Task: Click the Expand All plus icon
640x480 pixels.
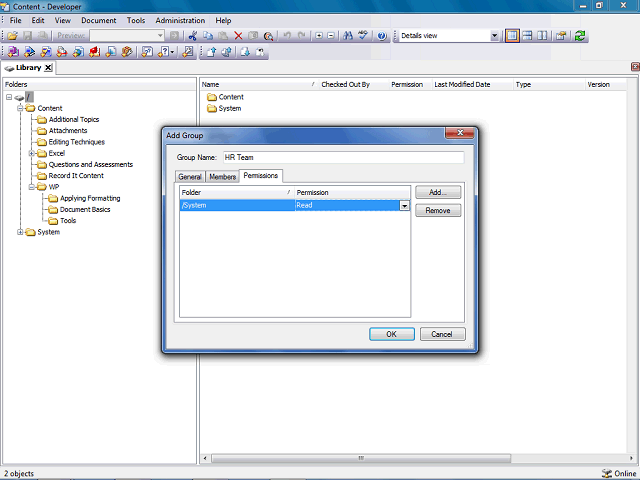Action: [x=319, y=36]
